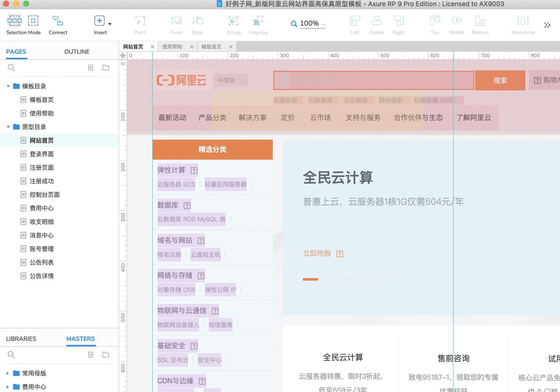Switch to the OUTLINE tab
Screen dimensions: 560x392
[77, 52]
